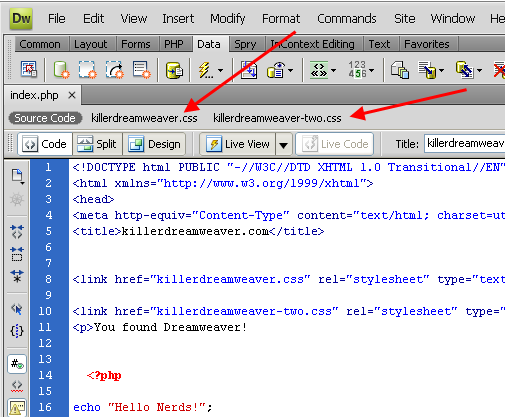Select the index.php document tab
Screen dimensions: 505x417
34,95
